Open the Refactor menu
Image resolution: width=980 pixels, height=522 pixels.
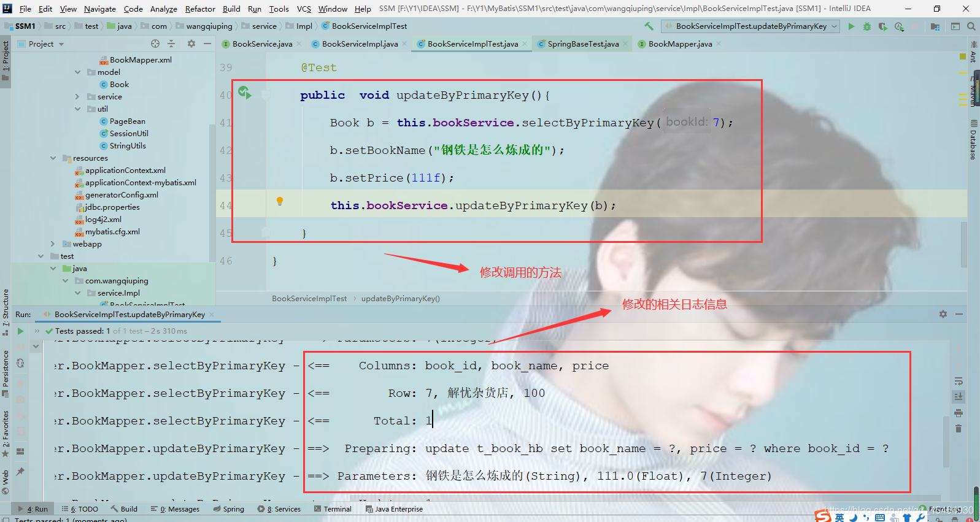tap(200, 9)
